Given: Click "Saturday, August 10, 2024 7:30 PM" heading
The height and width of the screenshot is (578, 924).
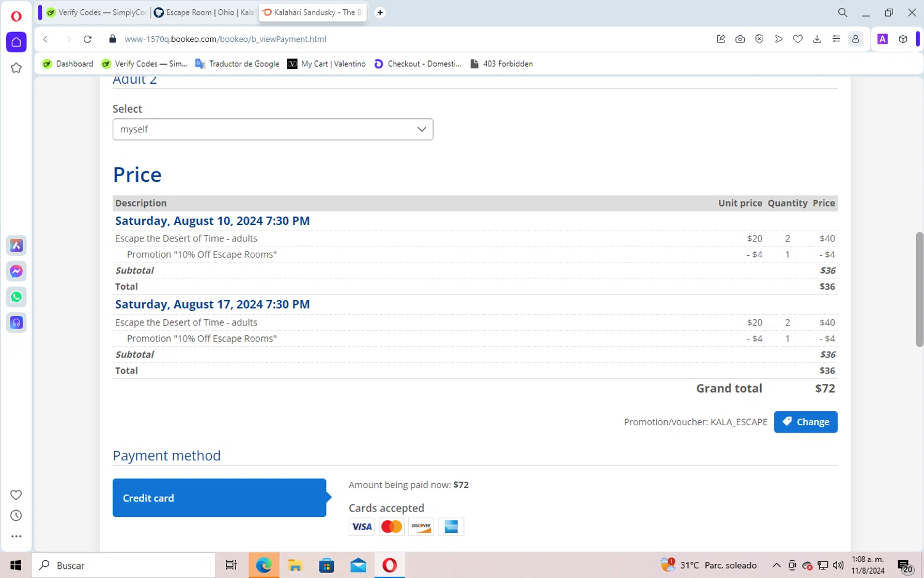Looking at the screenshot, I should (x=213, y=221).
